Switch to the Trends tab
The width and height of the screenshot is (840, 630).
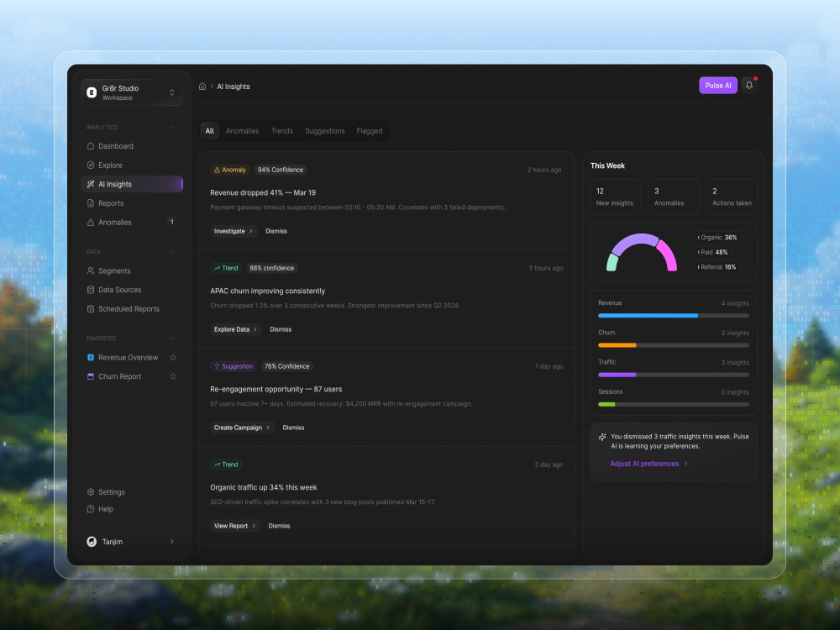click(x=281, y=131)
